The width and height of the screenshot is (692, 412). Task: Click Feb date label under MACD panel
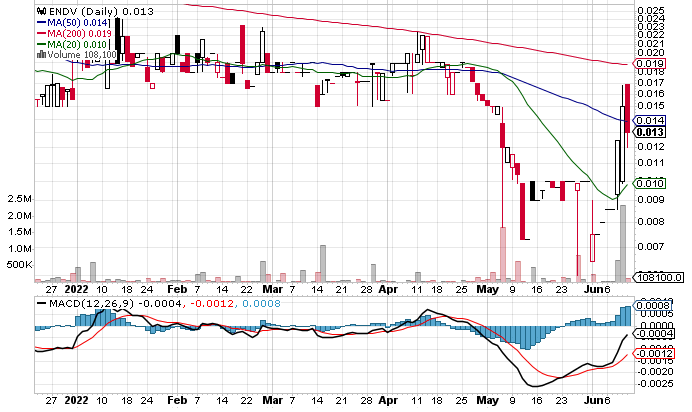[177, 400]
